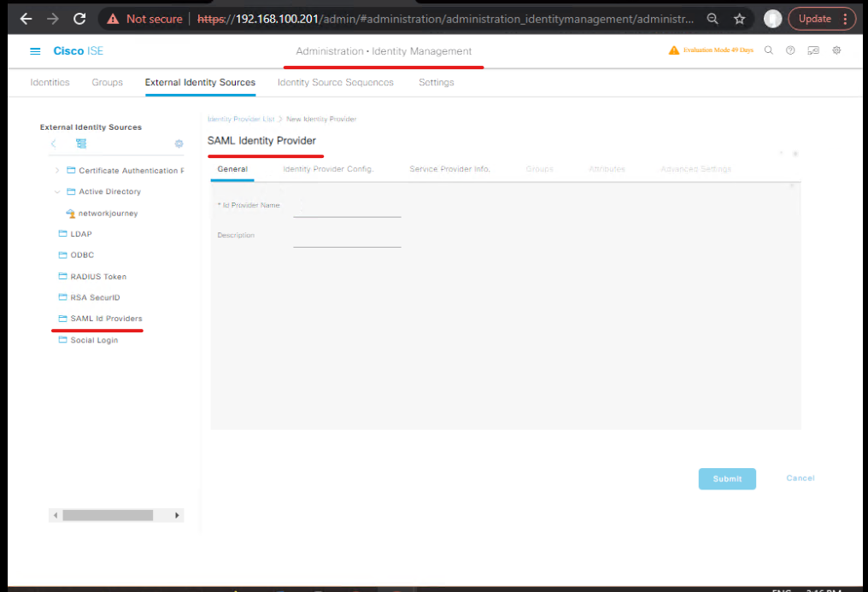Click the Description input field
The width and height of the screenshot is (868, 592).
tap(347, 239)
